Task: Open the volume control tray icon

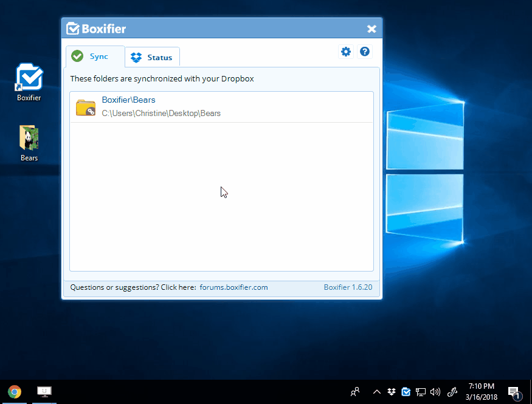Action: pos(435,392)
